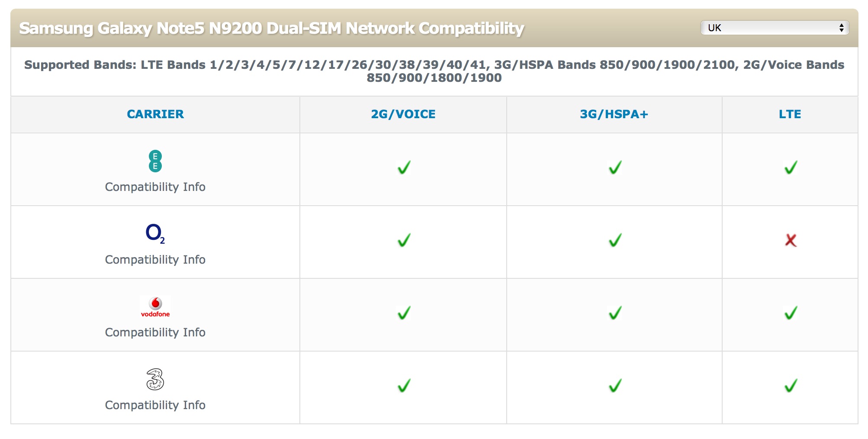868x439 pixels.
Task: Click the CARRIER column header
Action: [x=155, y=114]
